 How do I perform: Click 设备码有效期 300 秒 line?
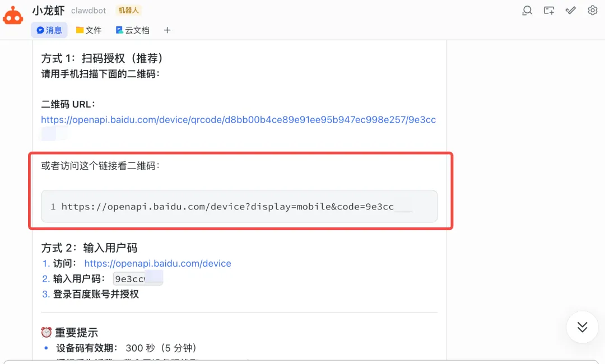126,348
